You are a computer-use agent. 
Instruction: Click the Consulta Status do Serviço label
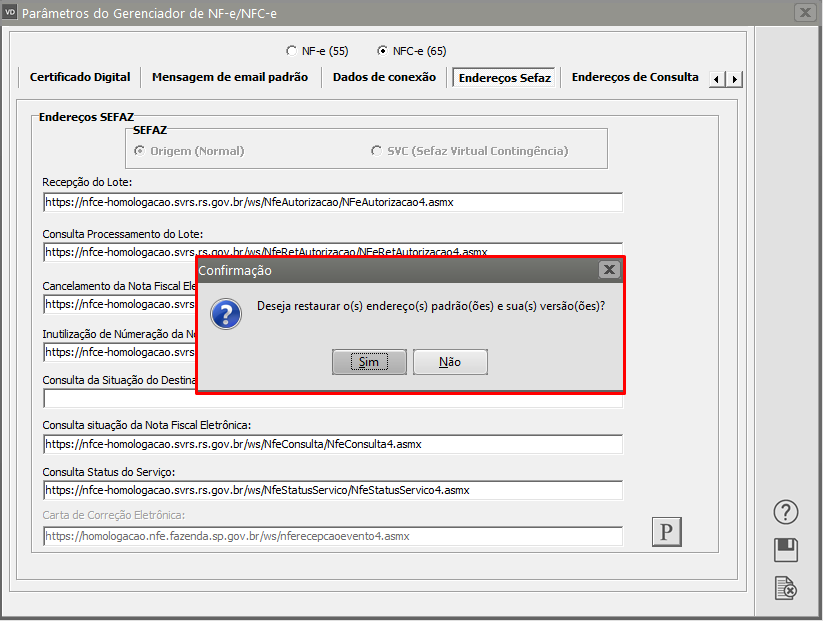click(x=109, y=472)
